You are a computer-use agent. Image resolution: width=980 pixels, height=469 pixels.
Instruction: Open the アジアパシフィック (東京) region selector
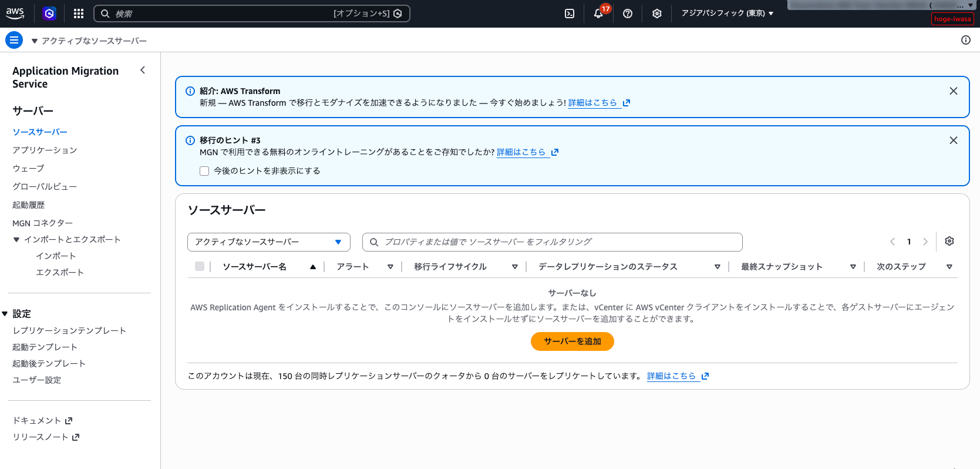(728, 14)
